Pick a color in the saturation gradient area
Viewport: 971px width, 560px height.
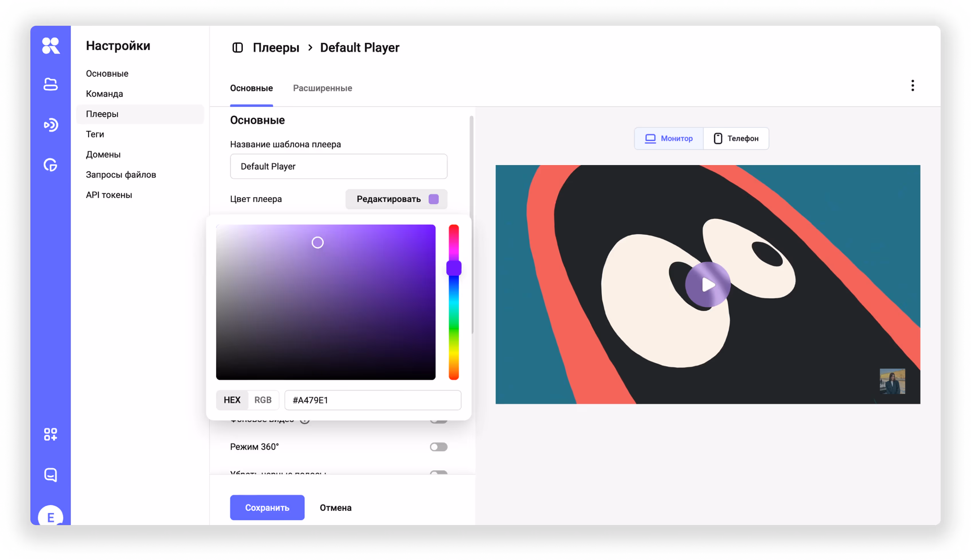tap(325, 302)
